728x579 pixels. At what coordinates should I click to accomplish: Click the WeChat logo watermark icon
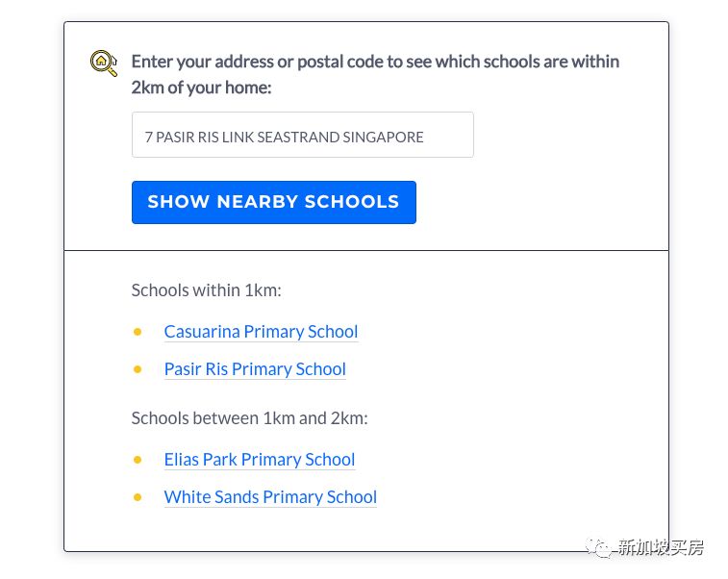point(601,549)
